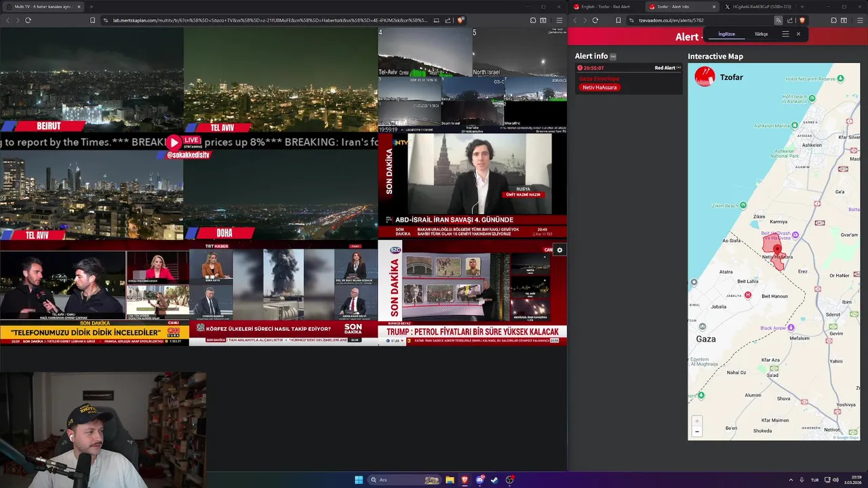868x488 pixels.
Task: Open Steam from taskbar
Action: tap(494, 480)
